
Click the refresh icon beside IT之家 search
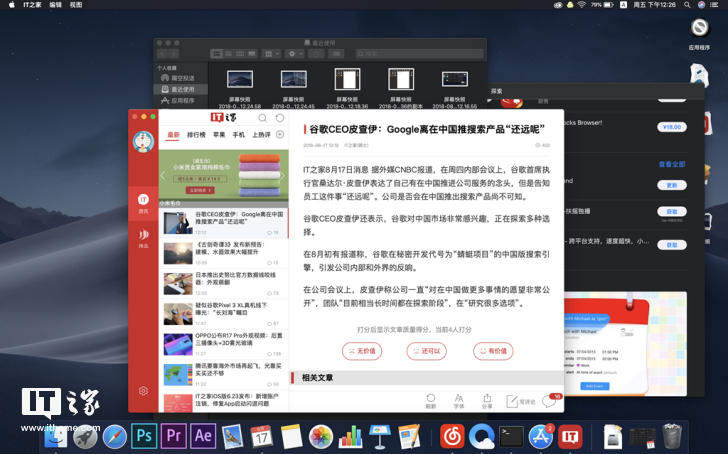pos(280,118)
